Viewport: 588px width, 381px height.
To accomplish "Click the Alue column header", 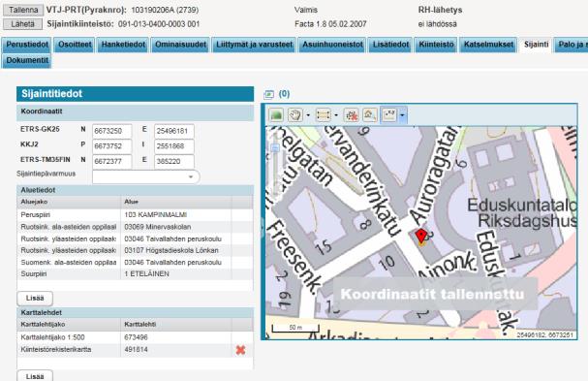I will [176, 202].
